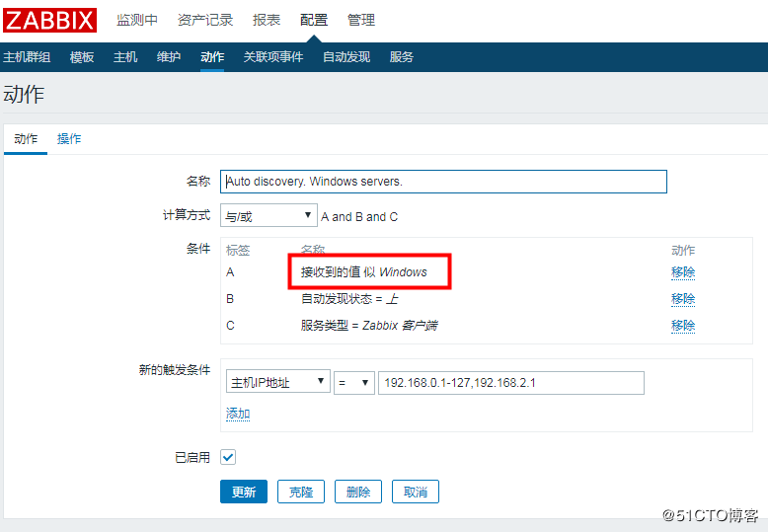768x532 pixels.
Task: Click the 动作 page heading
Action: tap(24, 94)
